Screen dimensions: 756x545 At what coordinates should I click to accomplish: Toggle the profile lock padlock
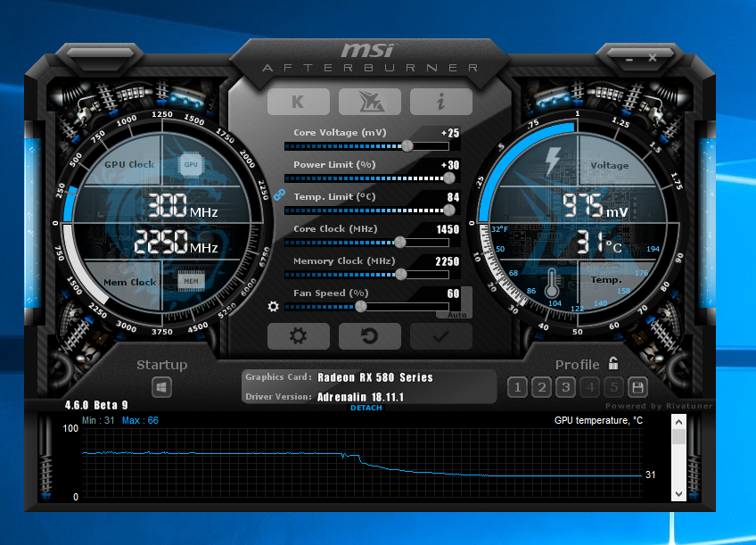pyautogui.click(x=612, y=363)
